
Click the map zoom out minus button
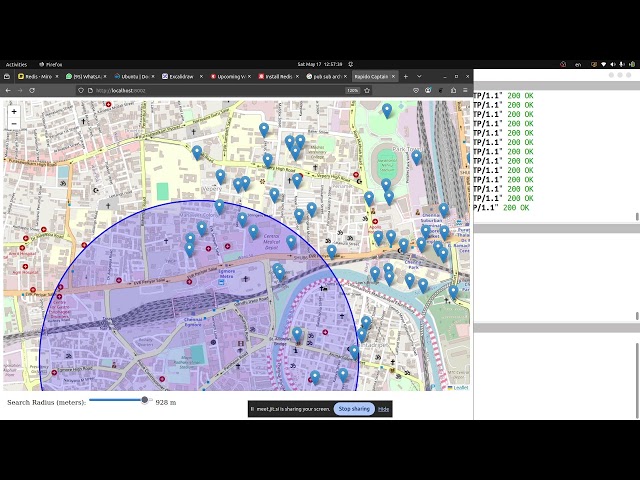14,126
